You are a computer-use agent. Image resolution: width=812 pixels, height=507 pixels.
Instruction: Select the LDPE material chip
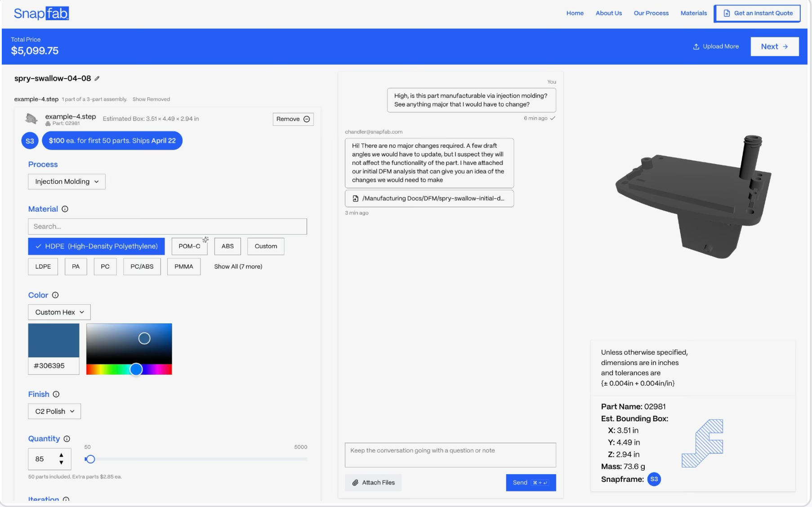tap(43, 267)
